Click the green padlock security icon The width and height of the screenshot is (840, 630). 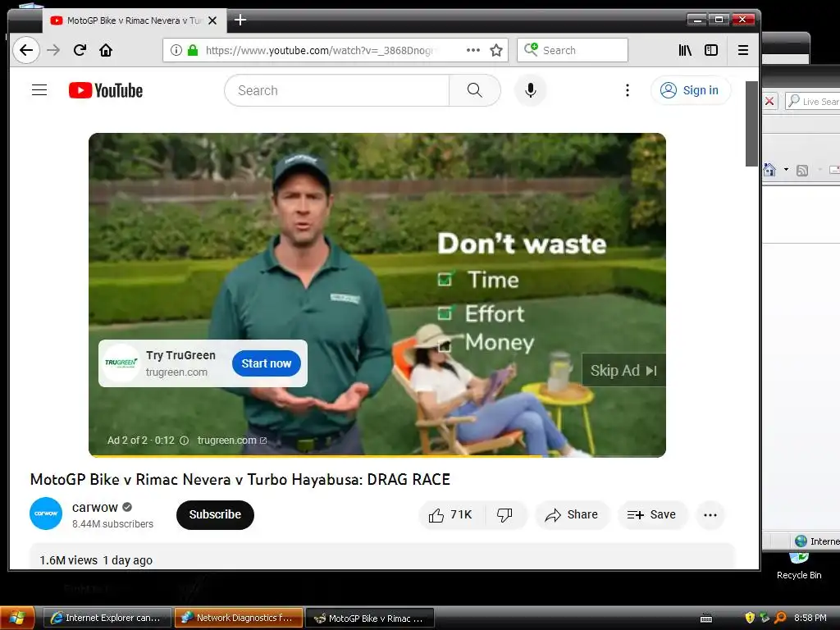[192, 50]
